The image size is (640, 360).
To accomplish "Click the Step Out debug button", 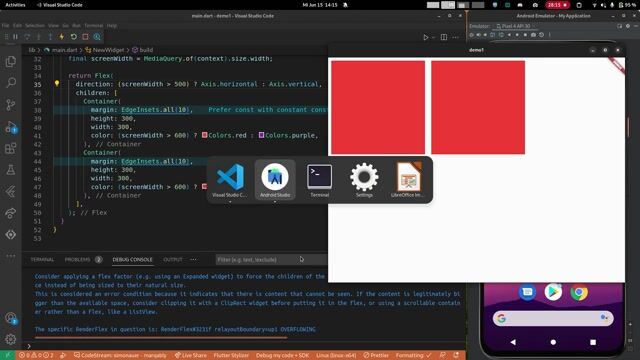I will [x=50, y=37].
